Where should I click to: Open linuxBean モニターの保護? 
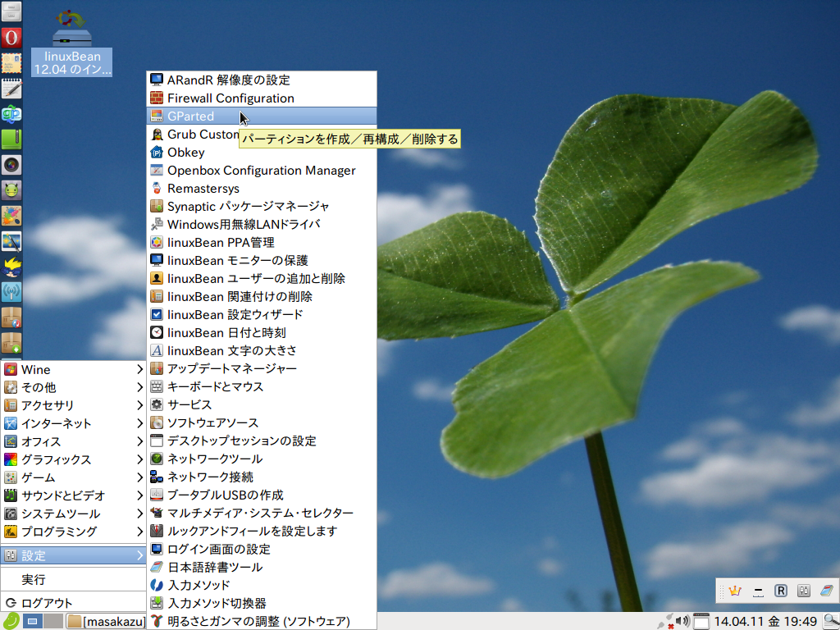coord(262,260)
